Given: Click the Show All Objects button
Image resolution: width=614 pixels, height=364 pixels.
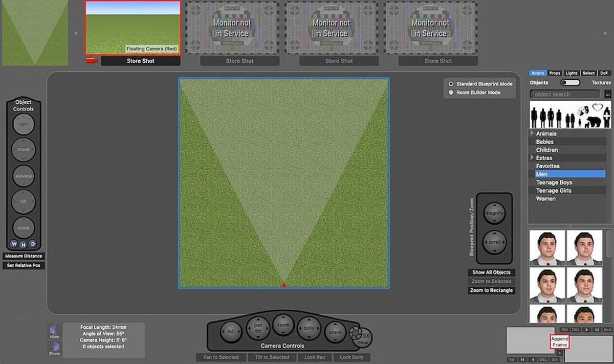Looking at the screenshot, I should click(x=491, y=272).
